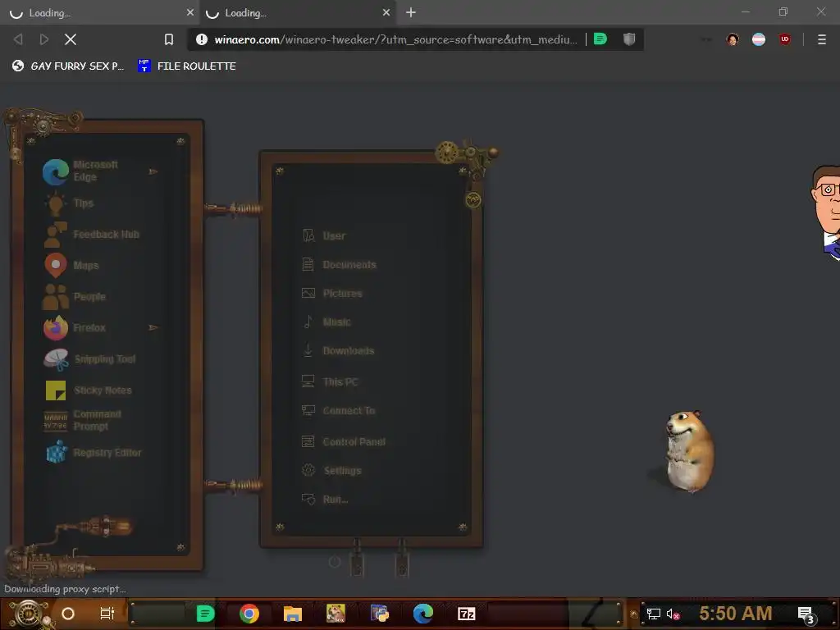
Task: Click the browser back arrow
Action: tap(18, 39)
